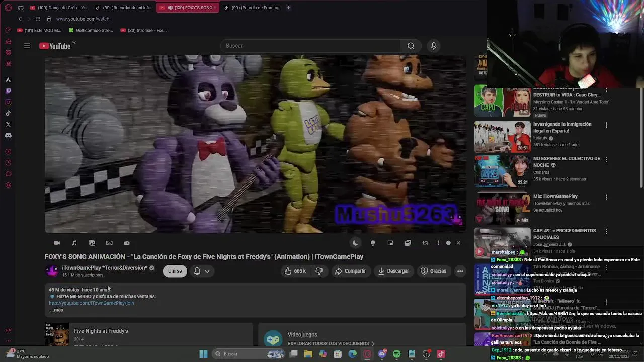Open menu for Mix: iTownGamePlay

(606, 197)
